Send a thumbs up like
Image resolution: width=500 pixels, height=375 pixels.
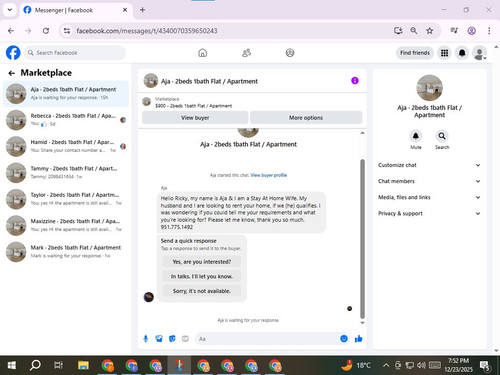click(358, 339)
